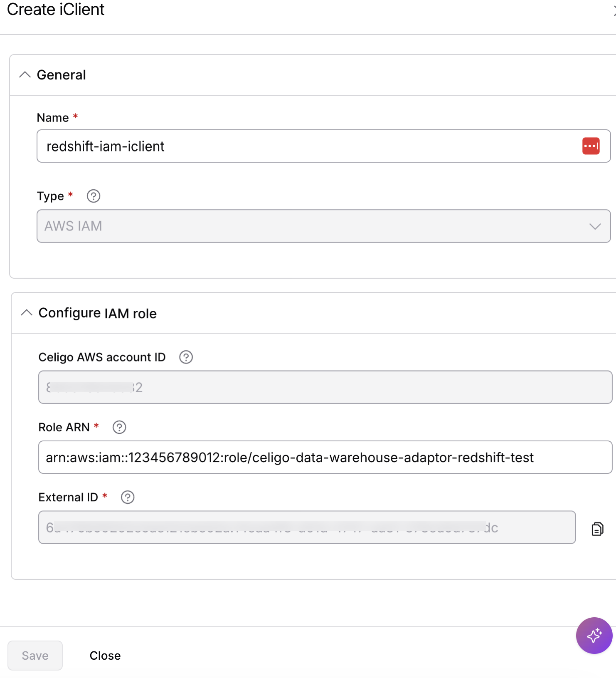This screenshot has width=616, height=678.
Task: Click the Save button
Action: 35,656
